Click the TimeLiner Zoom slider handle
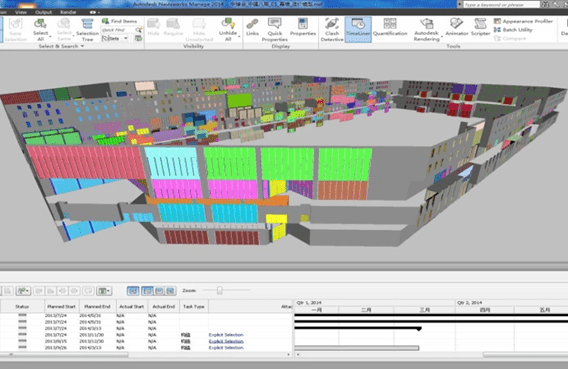The image size is (568, 369). pos(220,290)
